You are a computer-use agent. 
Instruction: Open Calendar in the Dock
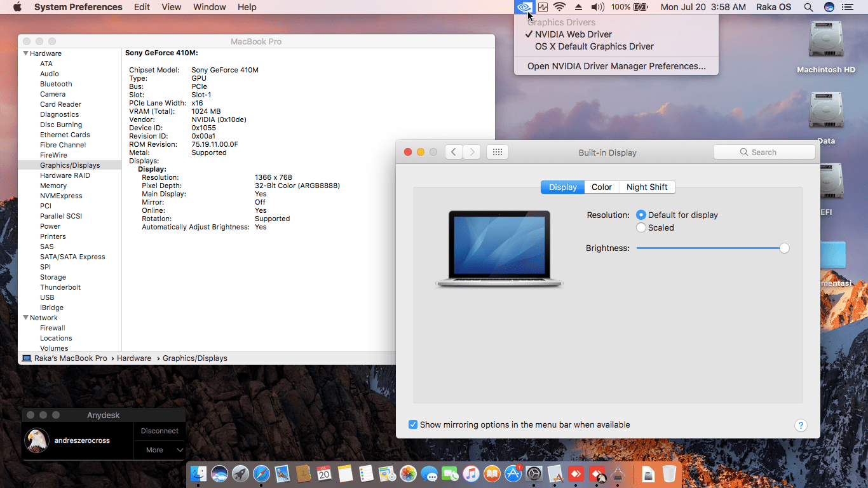click(324, 473)
